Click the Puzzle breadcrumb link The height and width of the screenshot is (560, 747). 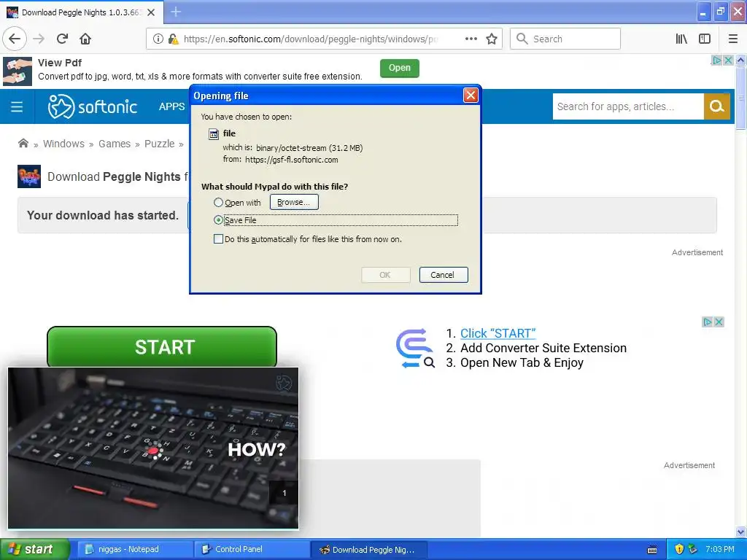point(160,144)
